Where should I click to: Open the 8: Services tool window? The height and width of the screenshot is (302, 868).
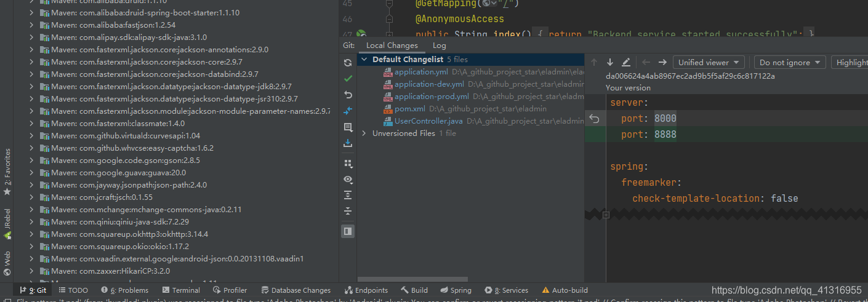pyautogui.click(x=506, y=290)
